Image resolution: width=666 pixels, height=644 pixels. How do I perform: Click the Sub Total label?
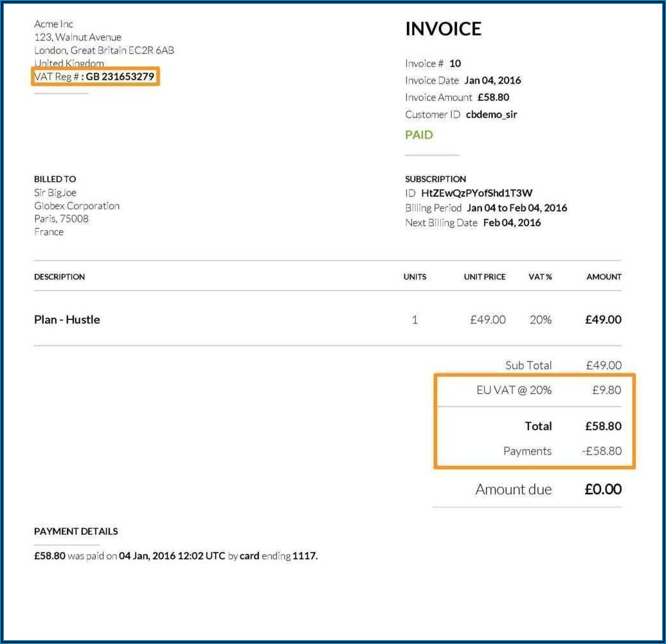pos(528,365)
